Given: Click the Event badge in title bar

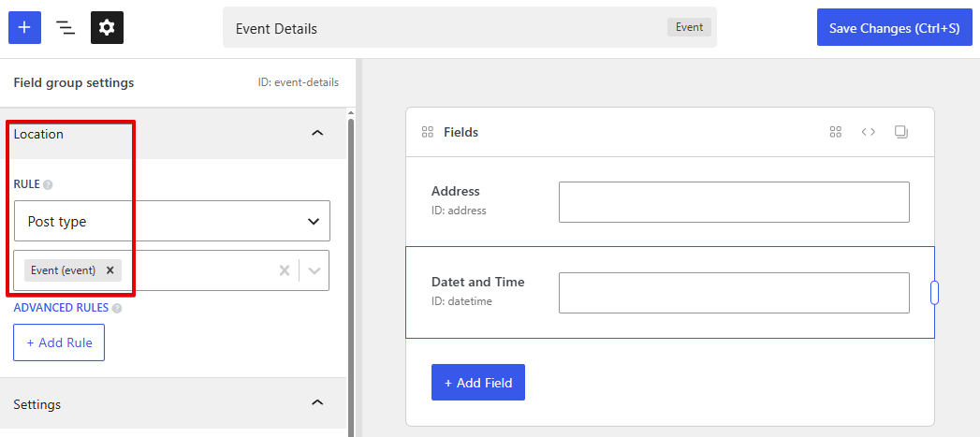Looking at the screenshot, I should point(690,27).
